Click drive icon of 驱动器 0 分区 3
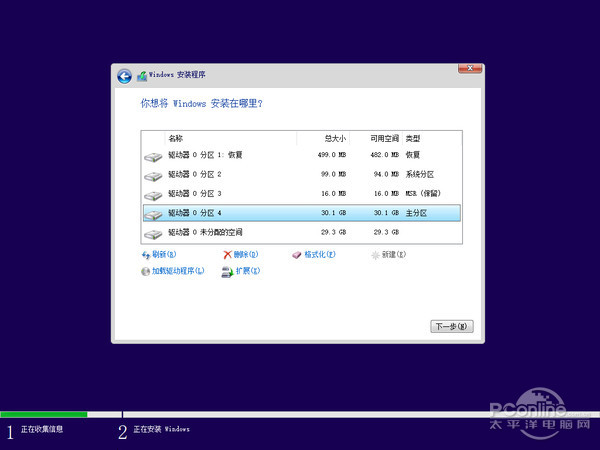The image size is (600, 450). [153, 196]
